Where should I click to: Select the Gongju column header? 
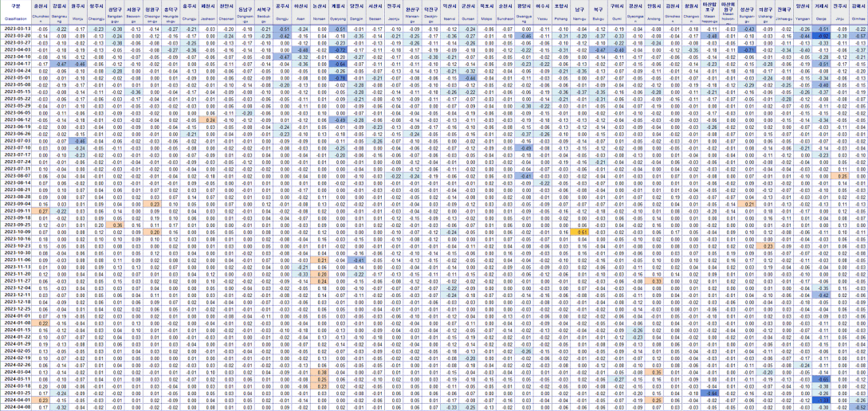coord(284,13)
